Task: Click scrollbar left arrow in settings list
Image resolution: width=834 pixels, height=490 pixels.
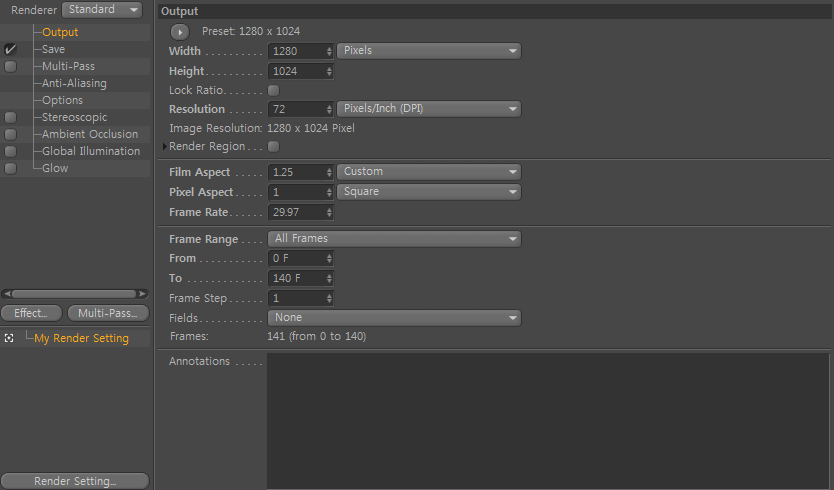Action: pyautogui.click(x=7, y=294)
